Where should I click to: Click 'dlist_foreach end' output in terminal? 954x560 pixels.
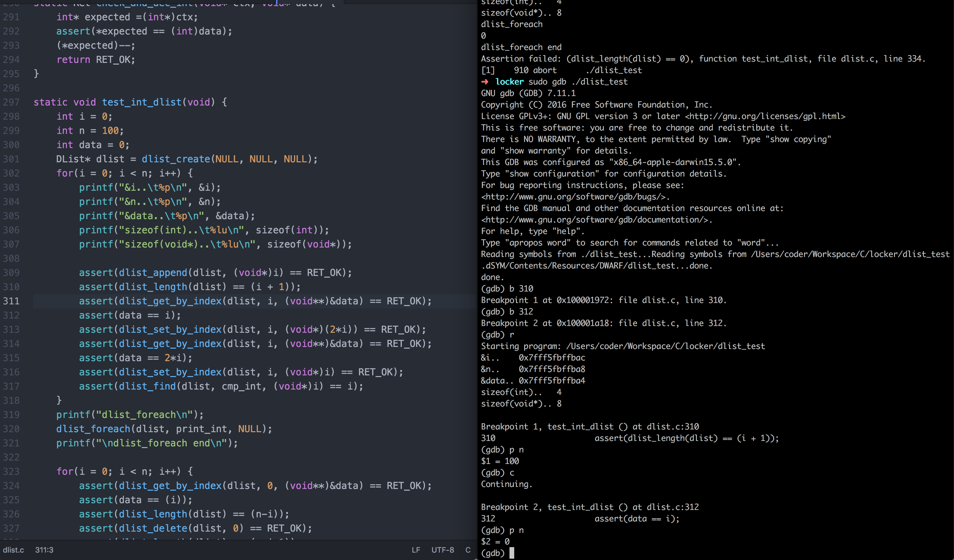tap(521, 47)
